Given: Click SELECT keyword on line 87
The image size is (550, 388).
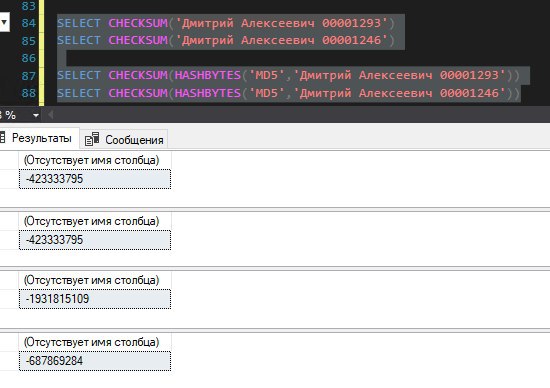Looking at the screenshot, I should tap(79, 75).
